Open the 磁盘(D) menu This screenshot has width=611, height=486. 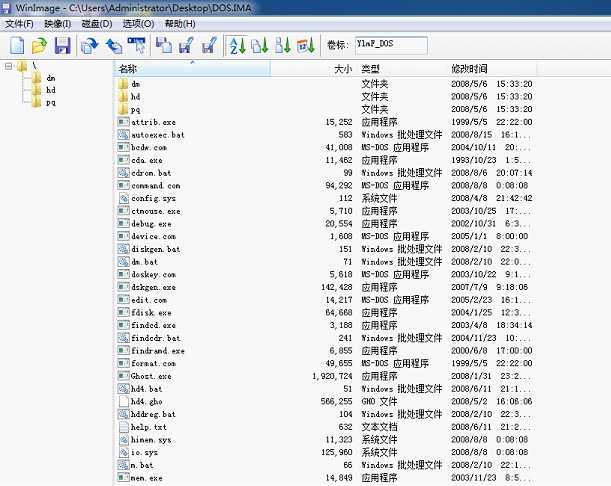[97, 24]
